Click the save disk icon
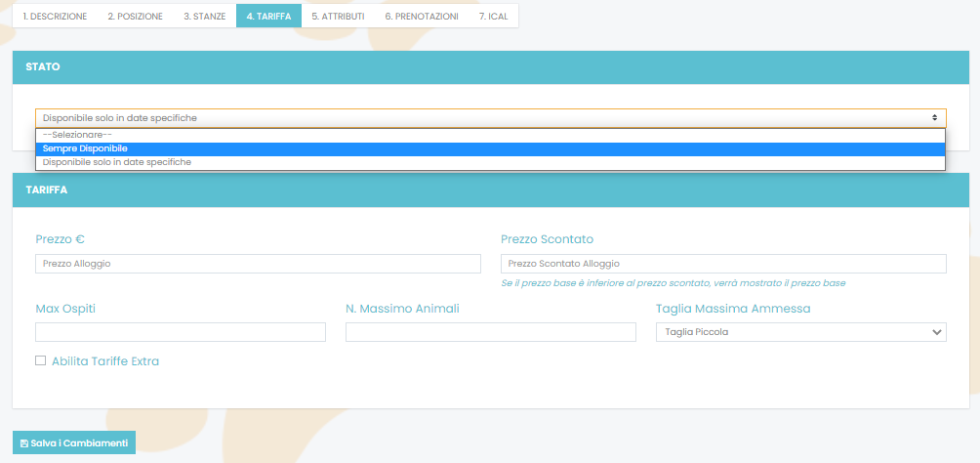This screenshot has height=463, width=980. [x=24, y=443]
